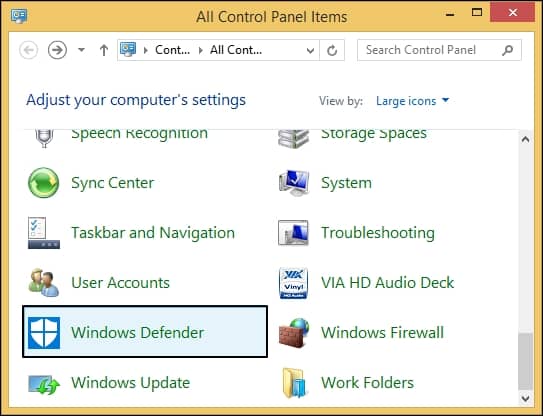
Task: Open Taskbar and Navigation settings
Action: click(x=153, y=233)
